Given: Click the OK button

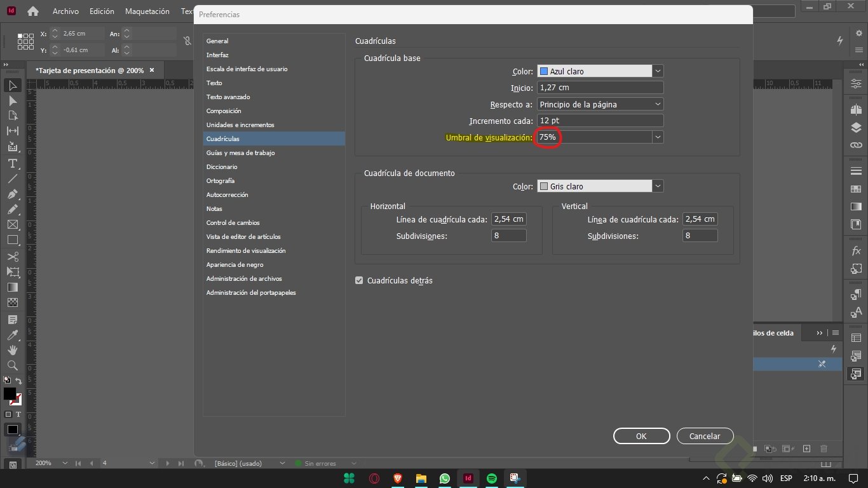Looking at the screenshot, I should 641,436.
